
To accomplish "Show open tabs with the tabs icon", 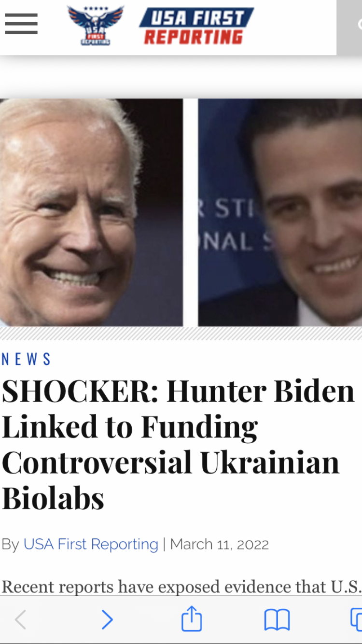I will point(356,619).
